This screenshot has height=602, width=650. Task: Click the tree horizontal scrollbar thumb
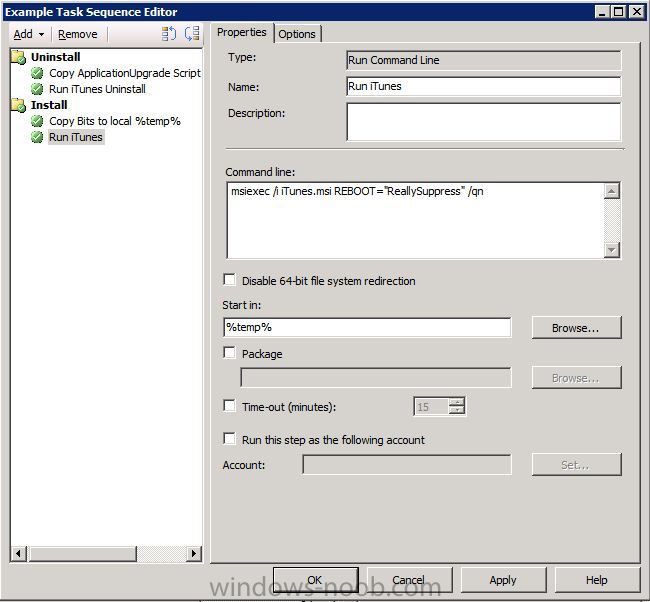[82, 553]
